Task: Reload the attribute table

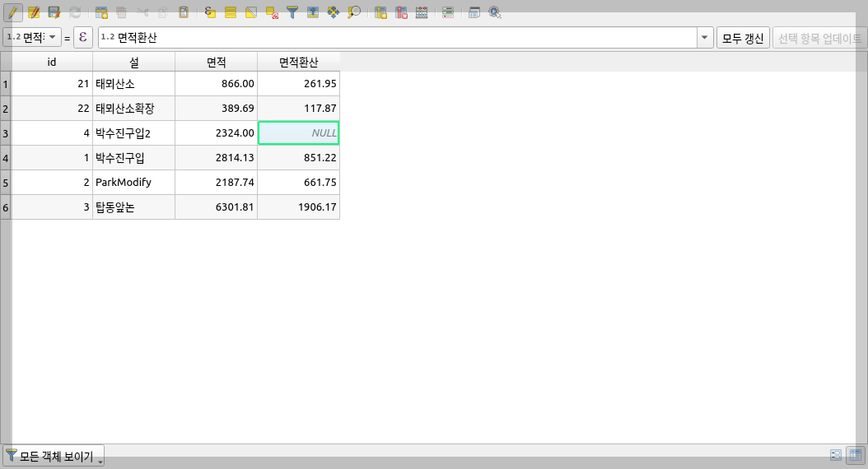Action: [x=75, y=12]
